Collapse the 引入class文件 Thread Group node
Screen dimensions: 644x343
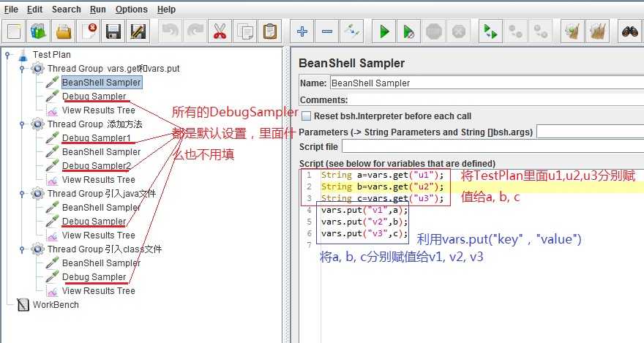point(22,249)
